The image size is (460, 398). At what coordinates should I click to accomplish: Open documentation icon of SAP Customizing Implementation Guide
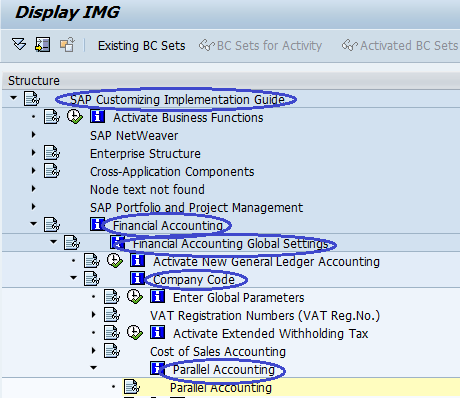tap(32, 99)
